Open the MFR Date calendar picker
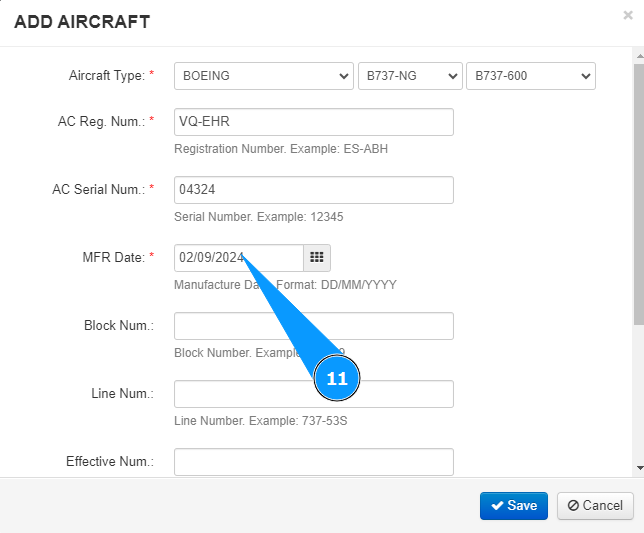Image resolution: width=644 pixels, height=533 pixels. click(x=317, y=258)
